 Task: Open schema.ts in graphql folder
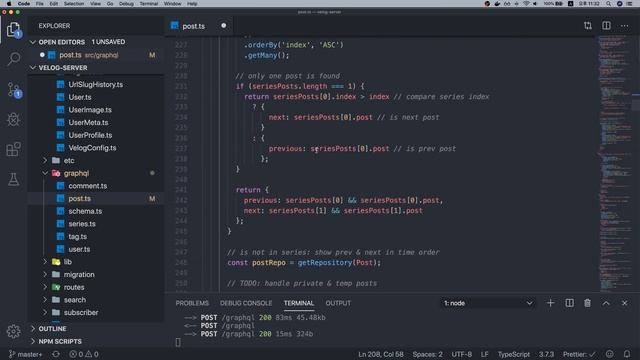tap(85, 211)
